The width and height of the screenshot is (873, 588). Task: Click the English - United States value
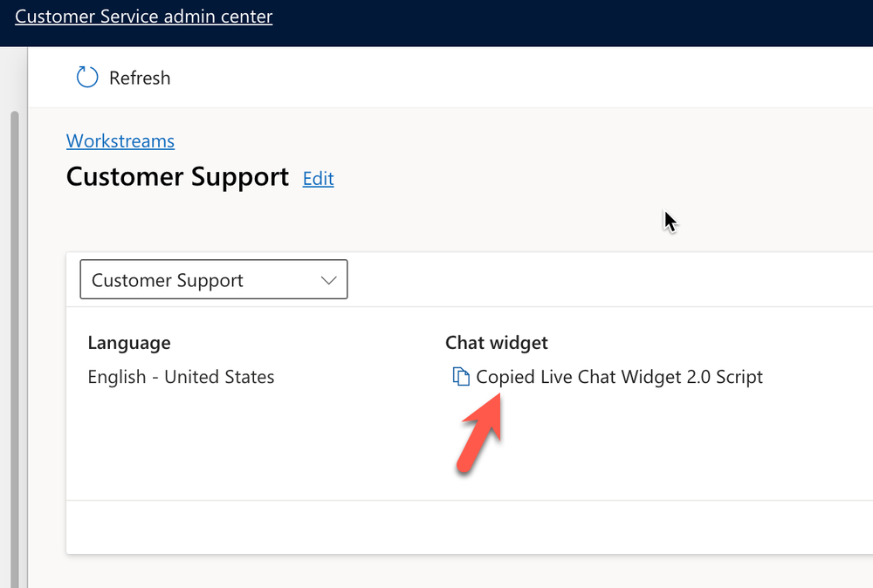181,377
